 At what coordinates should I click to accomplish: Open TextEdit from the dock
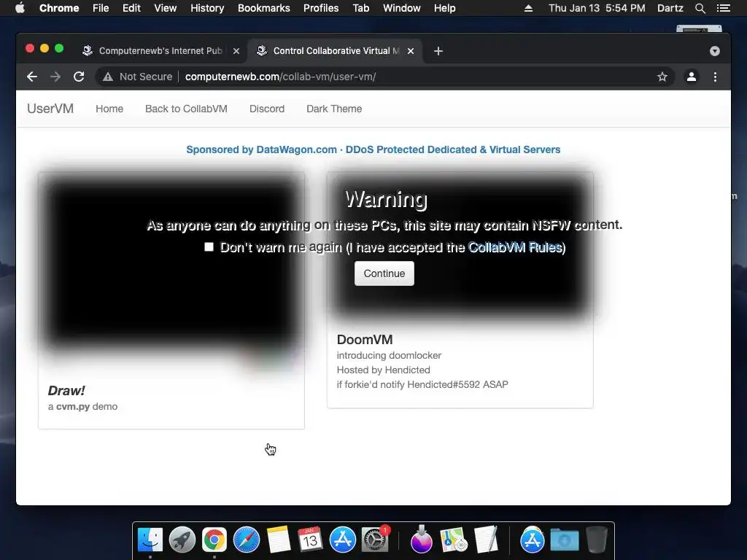pos(486,540)
